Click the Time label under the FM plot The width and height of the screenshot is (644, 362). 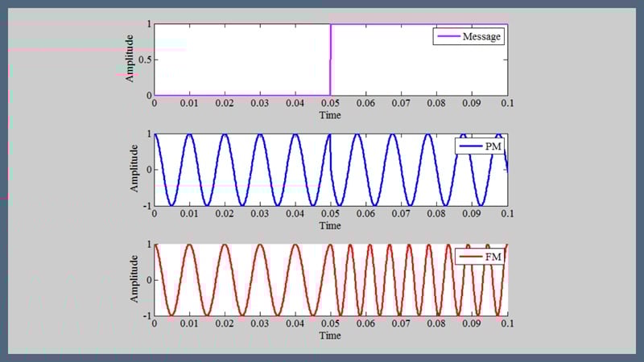330,335
